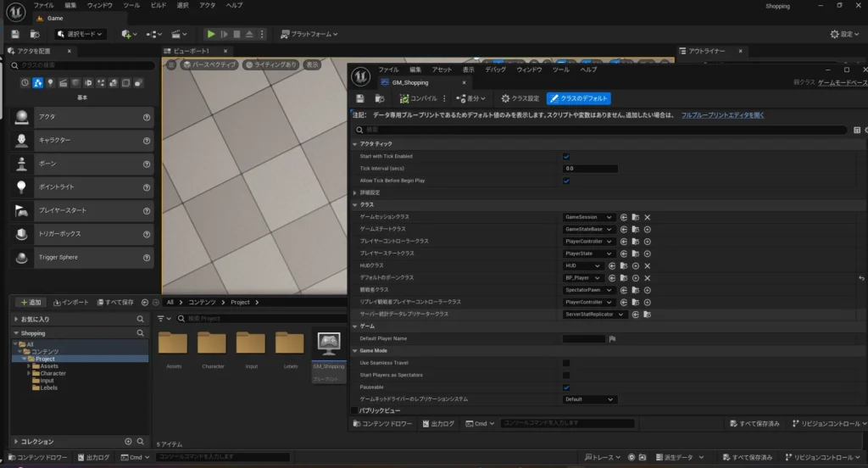Open リビジョンコントロール in main status bar
868x468 pixels.
click(822, 458)
